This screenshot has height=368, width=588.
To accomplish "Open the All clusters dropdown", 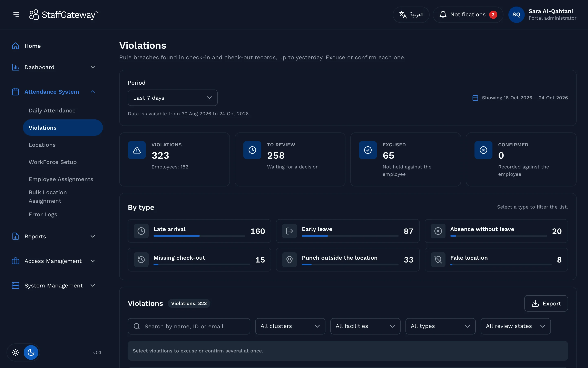I will (x=290, y=326).
